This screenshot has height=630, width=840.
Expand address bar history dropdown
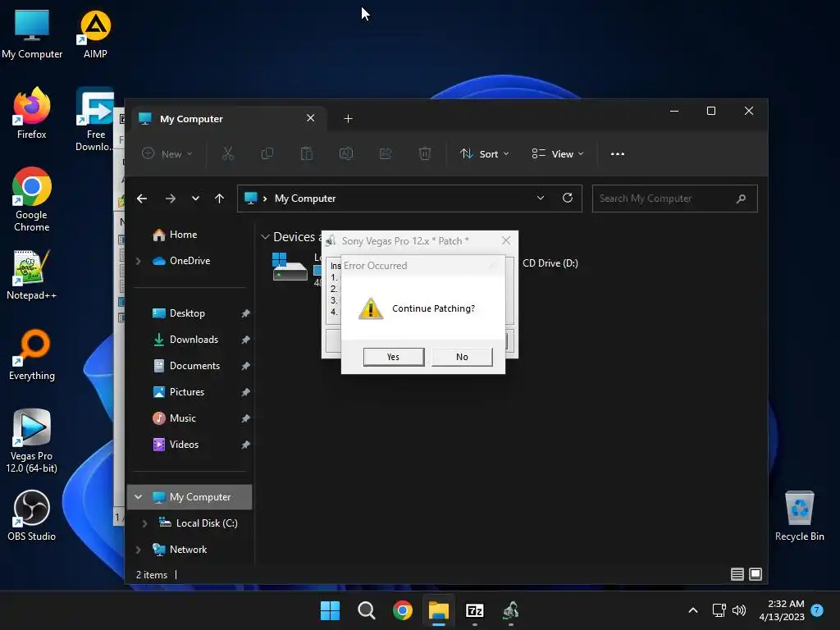(x=541, y=198)
